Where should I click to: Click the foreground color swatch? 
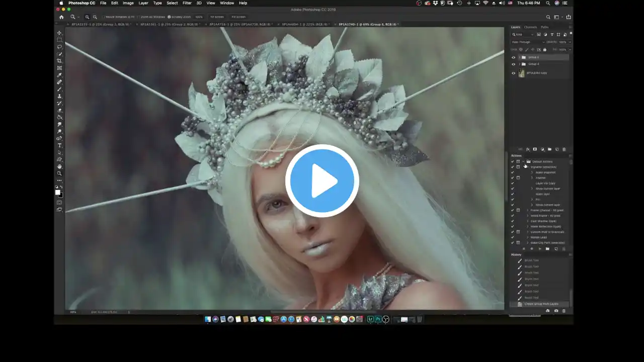(58, 192)
